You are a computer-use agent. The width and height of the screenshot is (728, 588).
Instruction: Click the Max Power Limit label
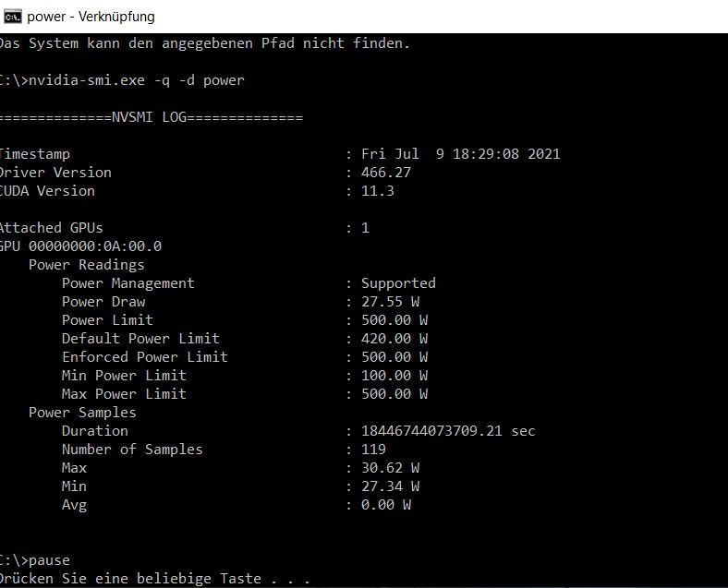point(124,394)
